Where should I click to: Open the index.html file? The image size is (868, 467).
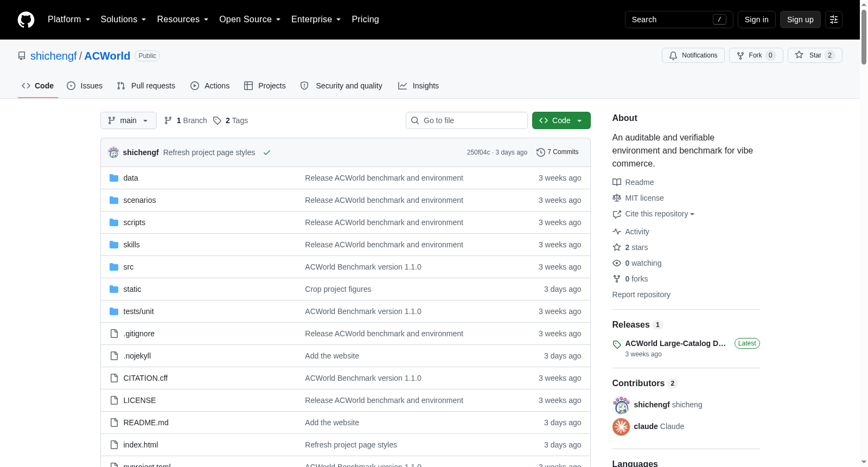coord(141,445)
